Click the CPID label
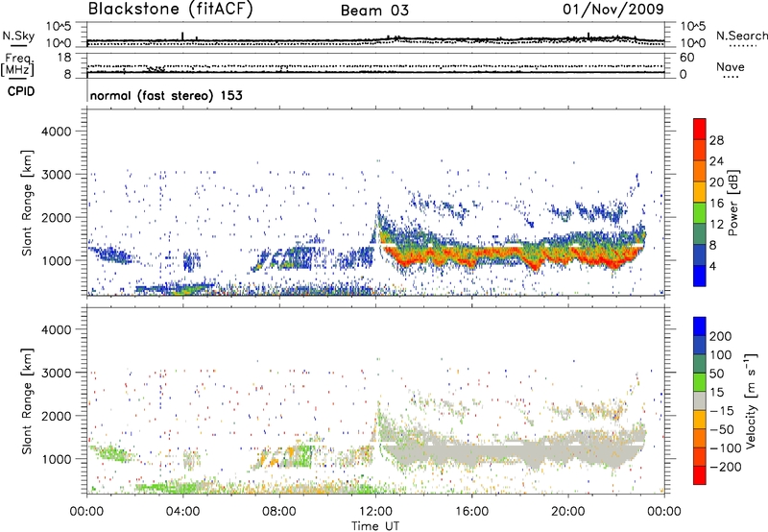768x532 pixels. click(21, 91)
